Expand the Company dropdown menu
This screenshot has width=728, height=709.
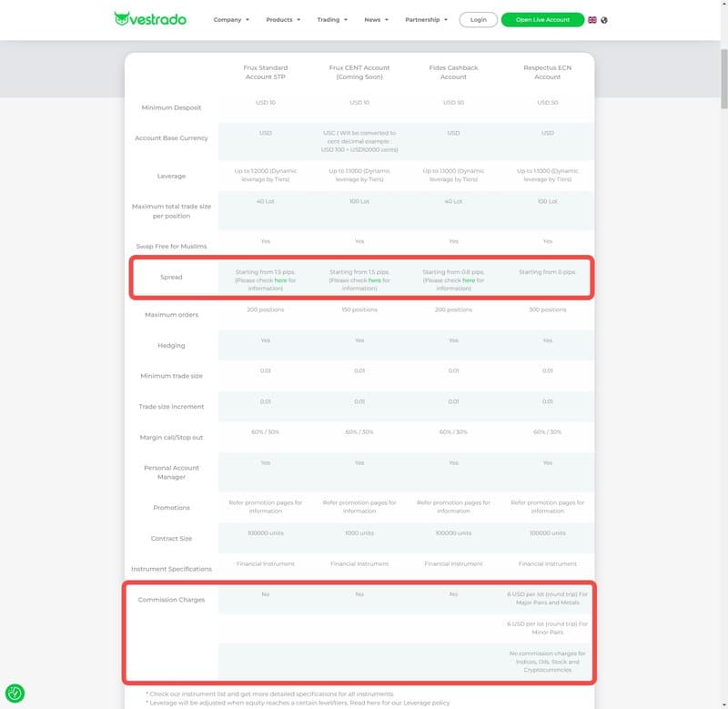[231, 19]
